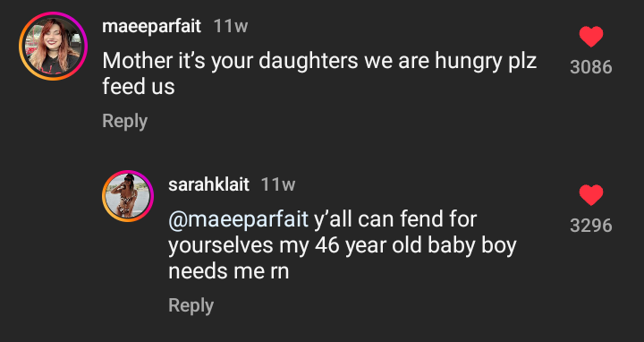The height and width of the screenshot is (342, 644).
Task: Select the 'y'all can fend for' reply text
Action: coord(395,219)
